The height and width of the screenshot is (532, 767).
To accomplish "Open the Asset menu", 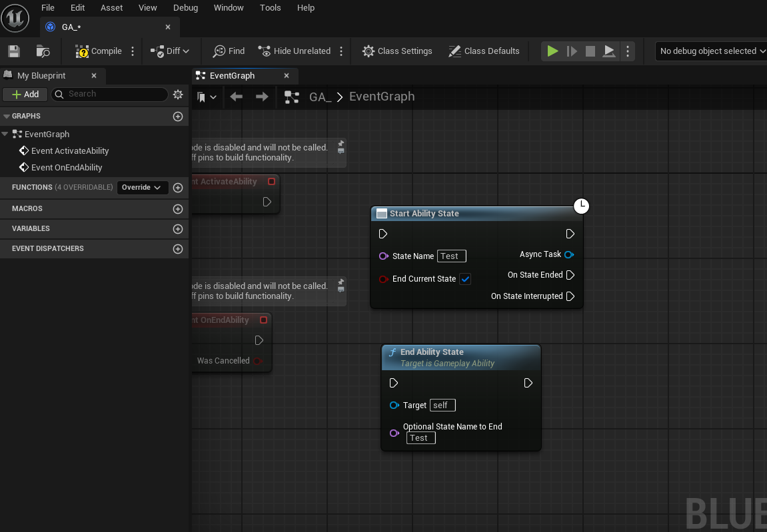I will 111,8.
